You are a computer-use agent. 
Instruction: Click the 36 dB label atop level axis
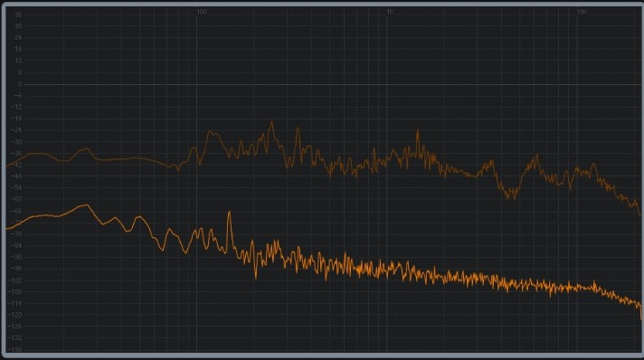[x=18, y=14]
